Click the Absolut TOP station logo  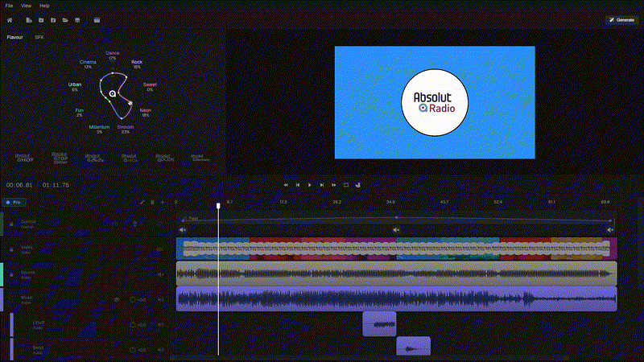[x=60, y=158]
